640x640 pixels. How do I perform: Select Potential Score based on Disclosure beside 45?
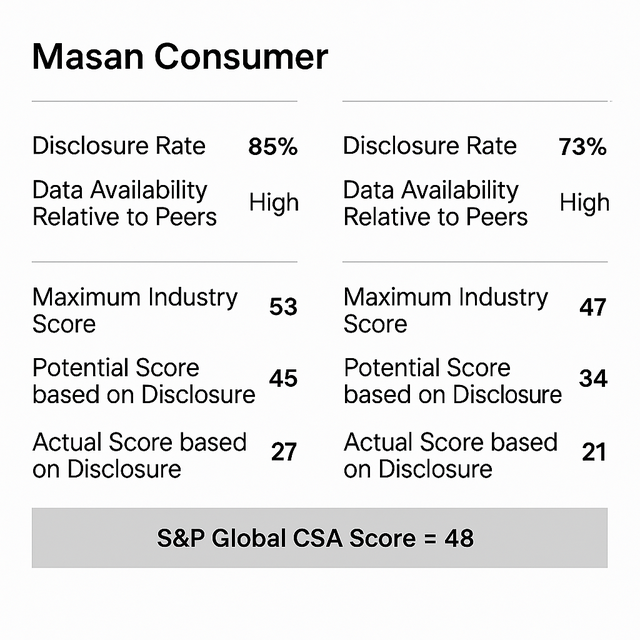(144, 381)
